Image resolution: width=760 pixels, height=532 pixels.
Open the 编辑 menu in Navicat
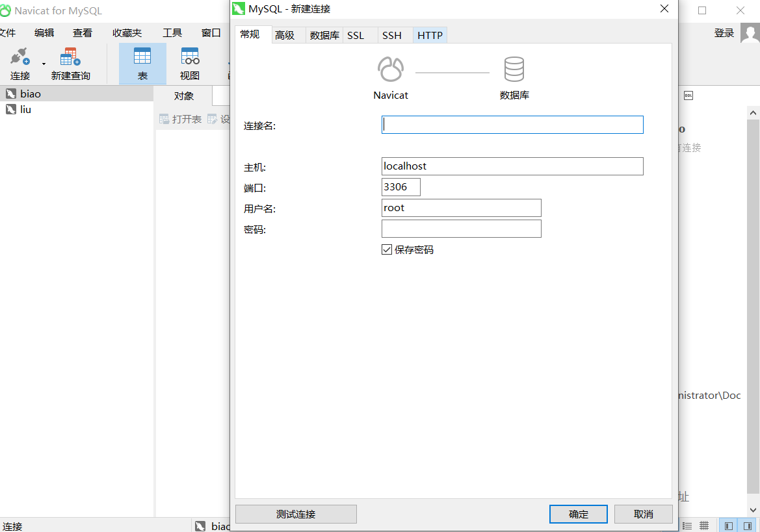[44, 33]
